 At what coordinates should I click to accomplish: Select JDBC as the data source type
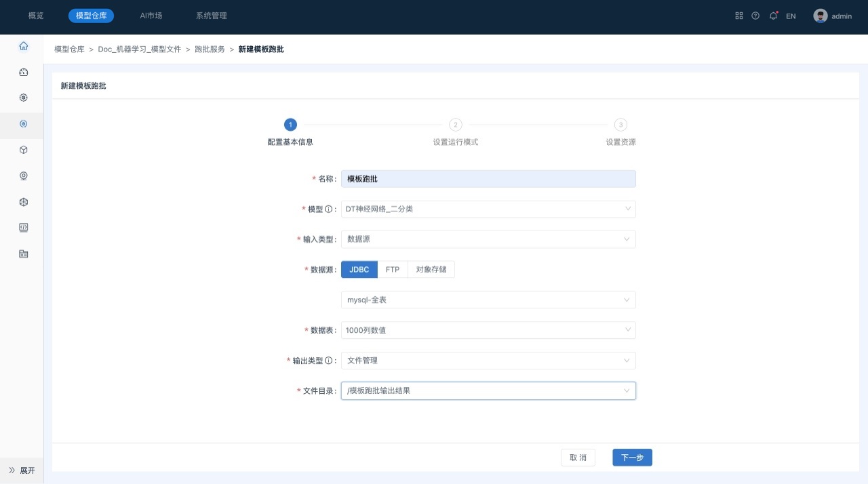(x=359, y=270)
